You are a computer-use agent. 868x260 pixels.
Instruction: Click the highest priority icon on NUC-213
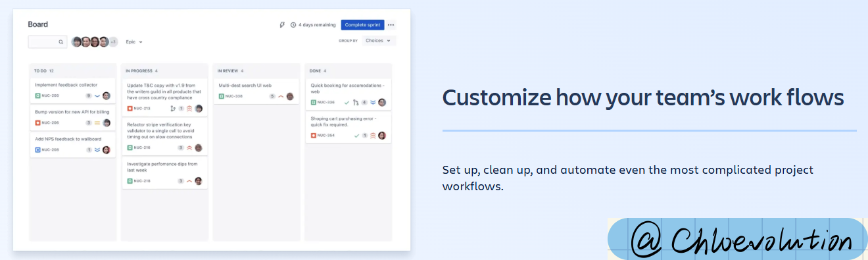(x=189, y=108)
